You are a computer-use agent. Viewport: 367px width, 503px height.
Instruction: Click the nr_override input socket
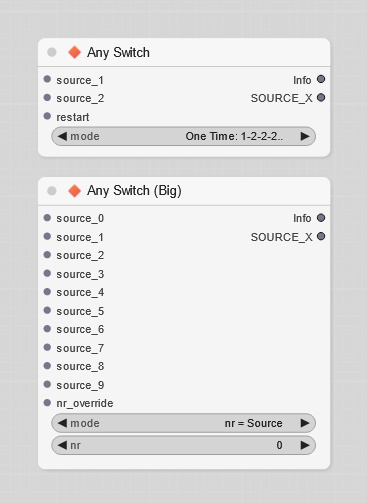tap(47, 403)
